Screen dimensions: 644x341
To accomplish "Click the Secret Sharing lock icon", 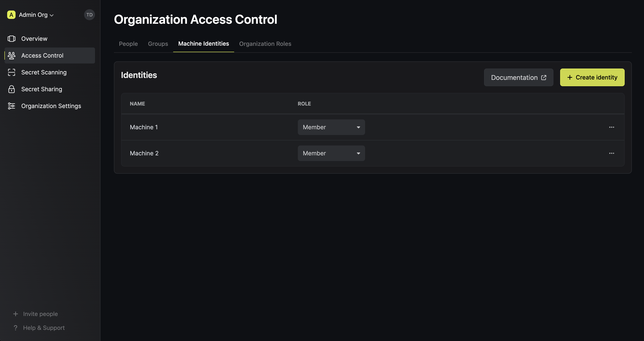I will tap(12, 89).
